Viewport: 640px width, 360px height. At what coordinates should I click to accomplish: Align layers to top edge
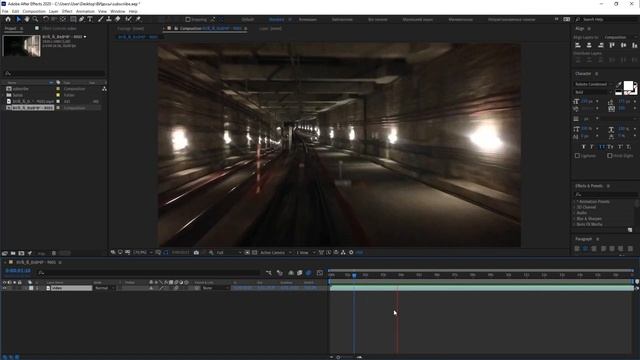click(612, 45)
